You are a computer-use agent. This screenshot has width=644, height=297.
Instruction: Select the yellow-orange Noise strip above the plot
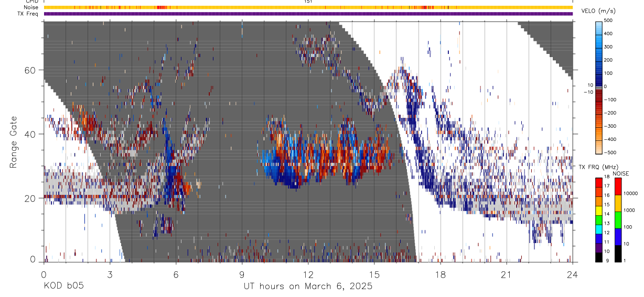[308, 7]
